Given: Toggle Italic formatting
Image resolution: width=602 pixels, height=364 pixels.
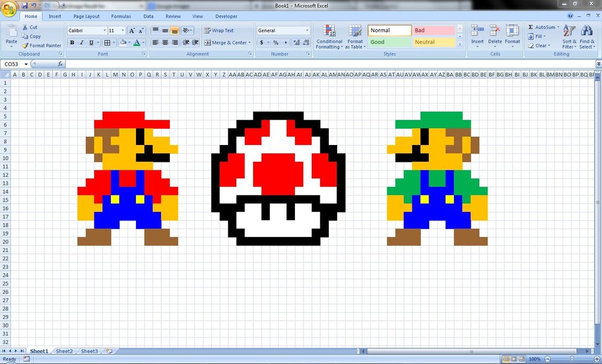Looking at the screenshot, I should pyautogui.click(x=81, y=43).
